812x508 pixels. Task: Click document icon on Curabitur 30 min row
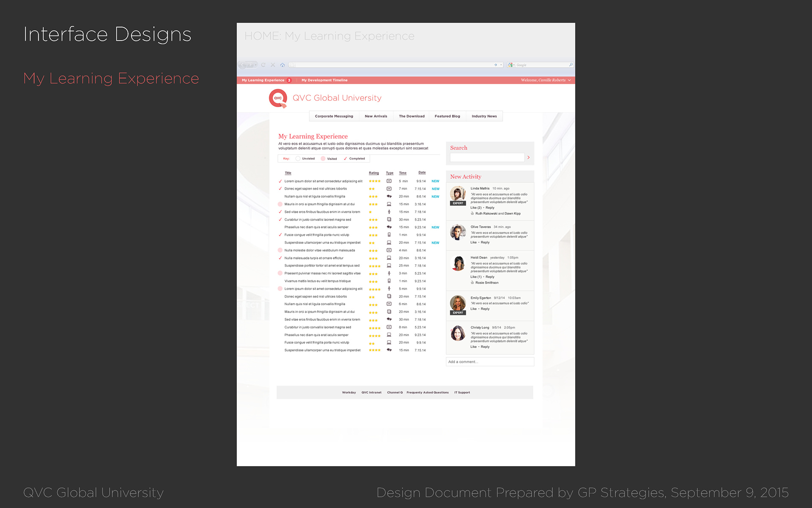tap(389, 219)
